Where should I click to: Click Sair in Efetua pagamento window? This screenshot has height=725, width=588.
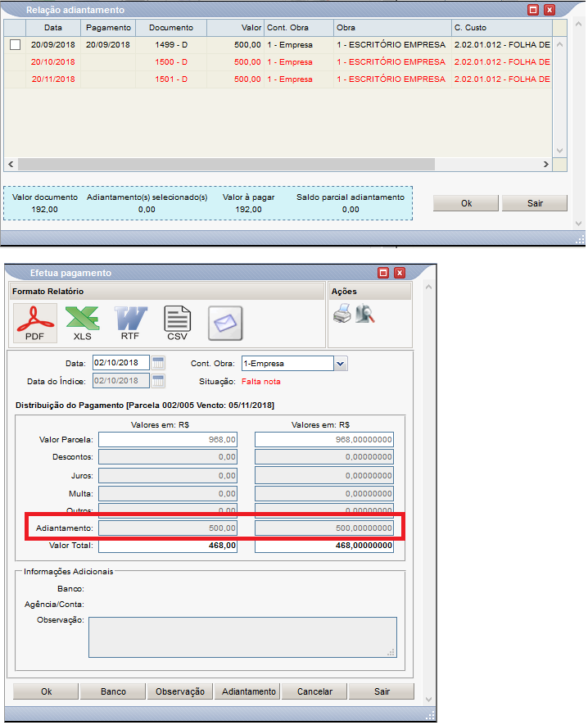pos(382,691)
